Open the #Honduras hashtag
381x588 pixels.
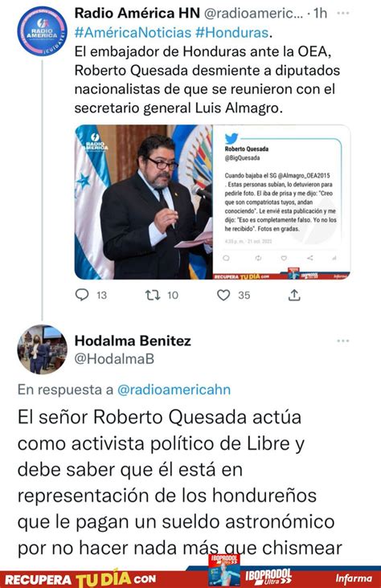pyautogui.click(x=231, y=33)
